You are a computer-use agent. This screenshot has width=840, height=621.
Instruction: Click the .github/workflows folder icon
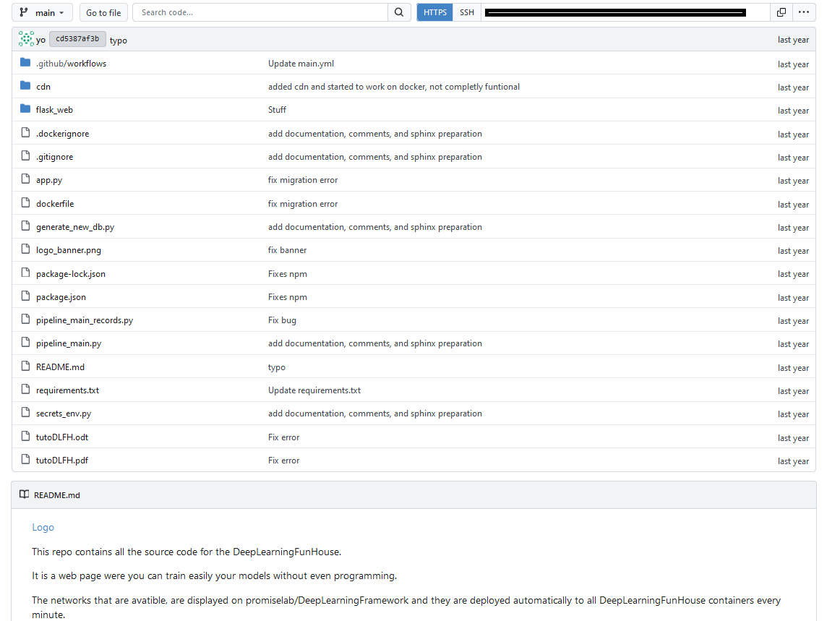(x=25, y=64)
